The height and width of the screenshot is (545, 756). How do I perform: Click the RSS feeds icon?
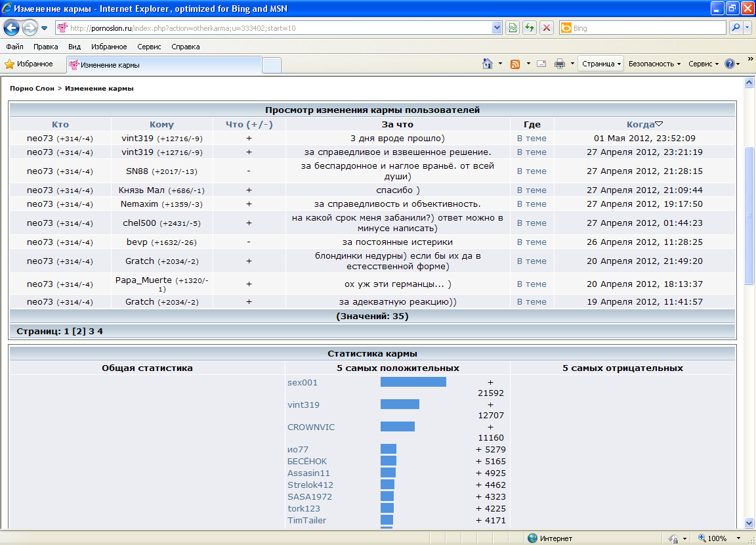click(515, 64)
